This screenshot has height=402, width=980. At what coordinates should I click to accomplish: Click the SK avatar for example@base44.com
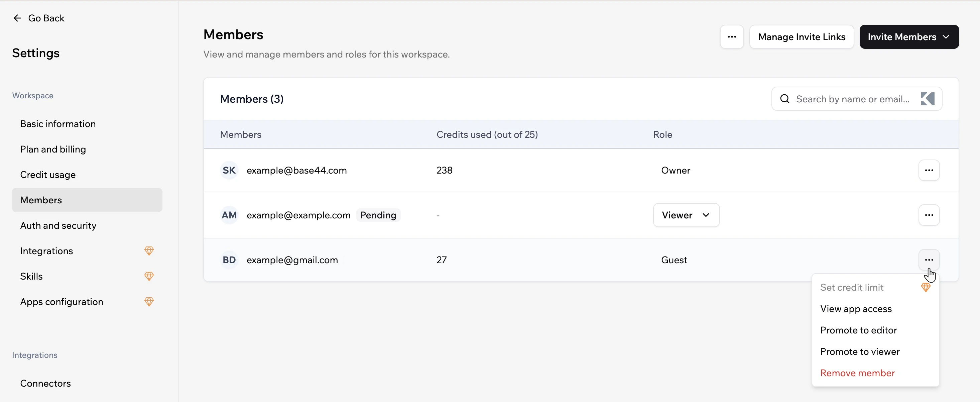[229, 170]
